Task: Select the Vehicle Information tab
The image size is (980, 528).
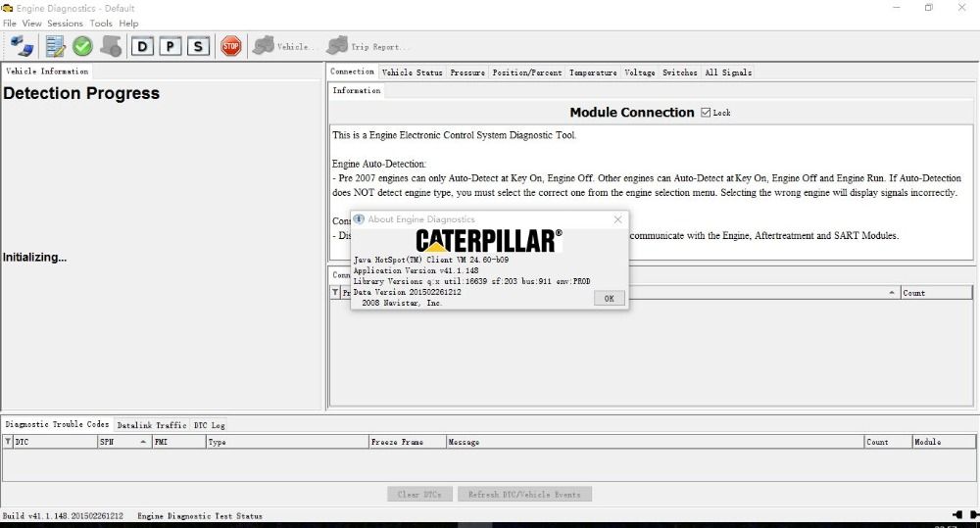Action: [47, 72]
